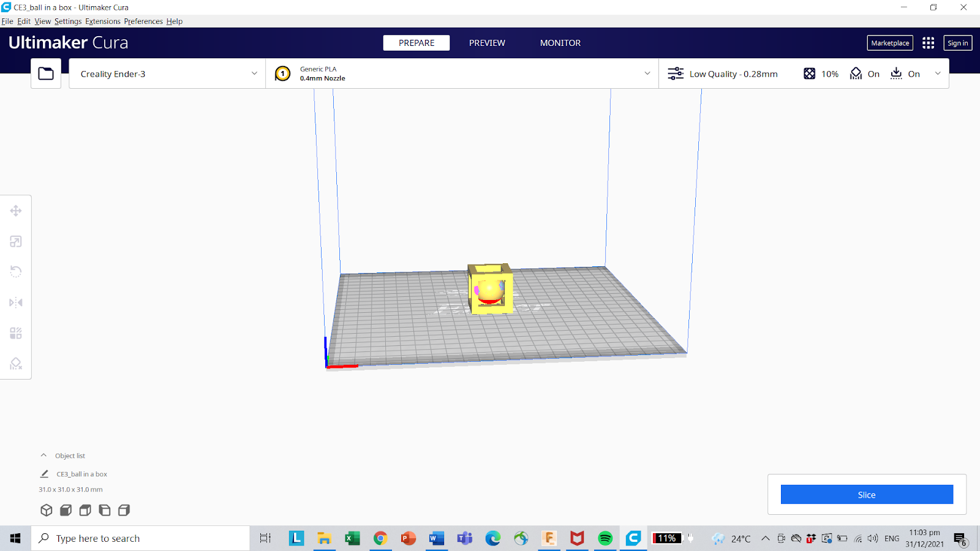The width and height of the screenshot is (980, 551).
Task: Switch camera to right side view
Action: [x=124, y=510]
